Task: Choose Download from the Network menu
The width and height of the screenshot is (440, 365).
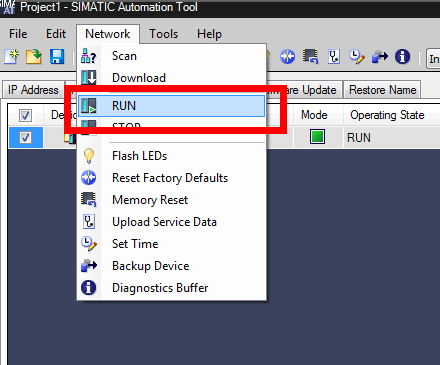Action: [x=172, y=78]
